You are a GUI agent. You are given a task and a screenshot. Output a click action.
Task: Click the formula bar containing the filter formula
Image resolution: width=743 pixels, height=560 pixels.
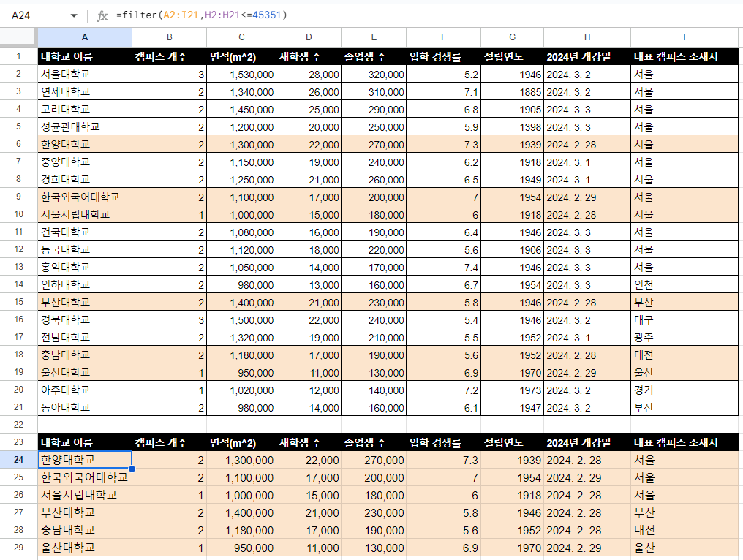[426, 15]
